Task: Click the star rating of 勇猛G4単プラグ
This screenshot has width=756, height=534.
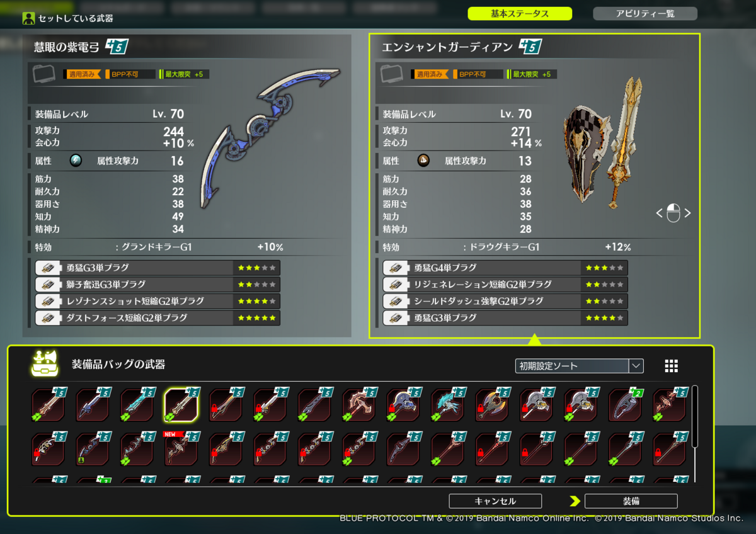Action: [604, 268]
